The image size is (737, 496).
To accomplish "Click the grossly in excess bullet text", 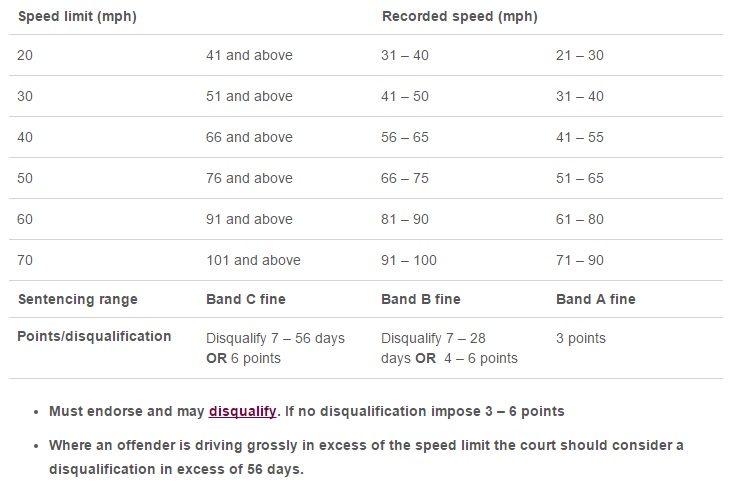I will pyautogui.click(x=366, y=457).
